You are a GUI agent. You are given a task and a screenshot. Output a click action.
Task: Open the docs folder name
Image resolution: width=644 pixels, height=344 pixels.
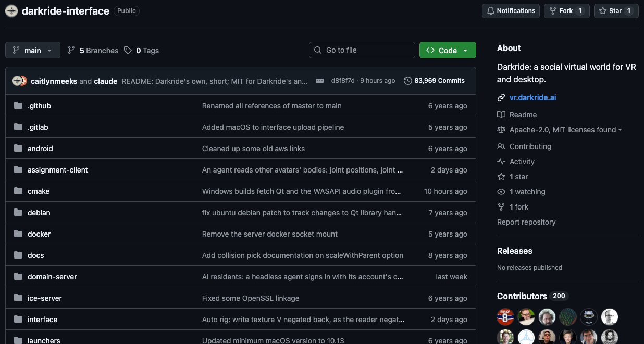(36, 255)
